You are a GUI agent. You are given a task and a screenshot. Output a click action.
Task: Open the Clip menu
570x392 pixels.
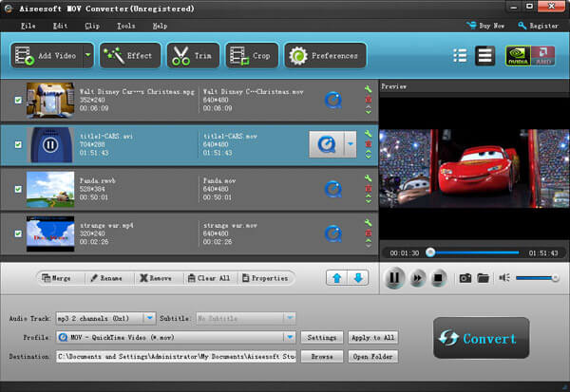[x=92, y=26]
